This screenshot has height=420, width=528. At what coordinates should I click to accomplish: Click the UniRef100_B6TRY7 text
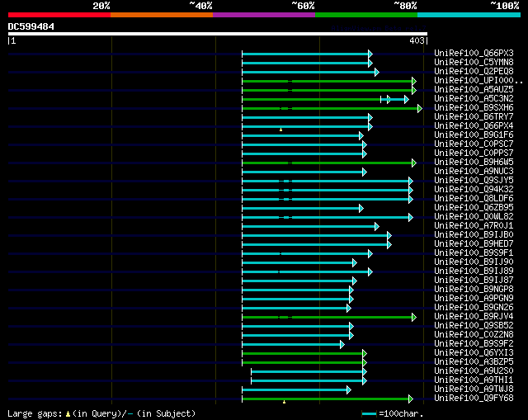coord(474,117)
